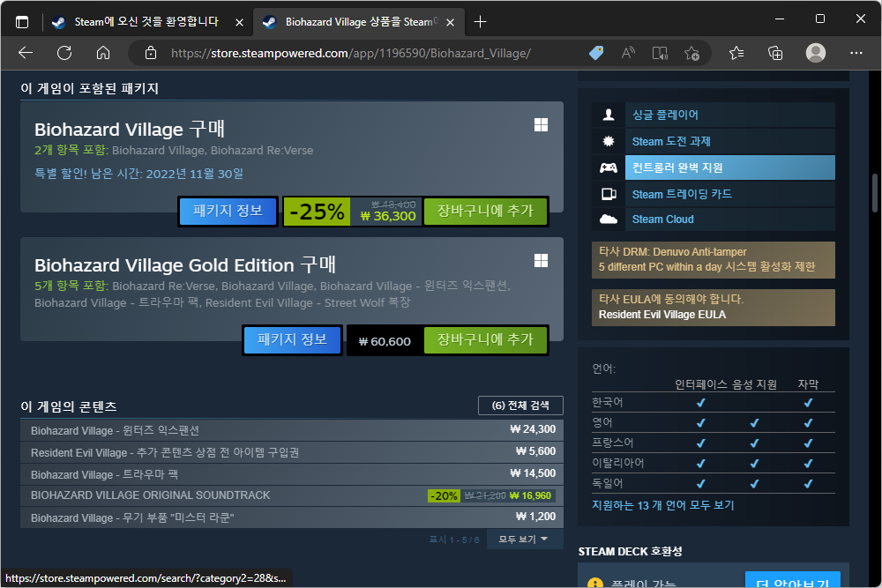The width and height of the screenshot is (882, 588).
Task: Enter Immersive Reader view icon
Action: (x=660, y=53)
